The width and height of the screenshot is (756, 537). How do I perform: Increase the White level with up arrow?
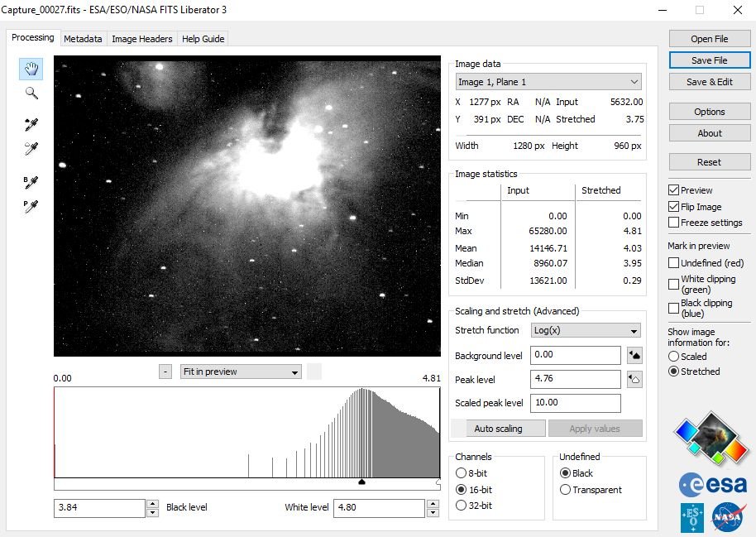[x=433, y=503]
